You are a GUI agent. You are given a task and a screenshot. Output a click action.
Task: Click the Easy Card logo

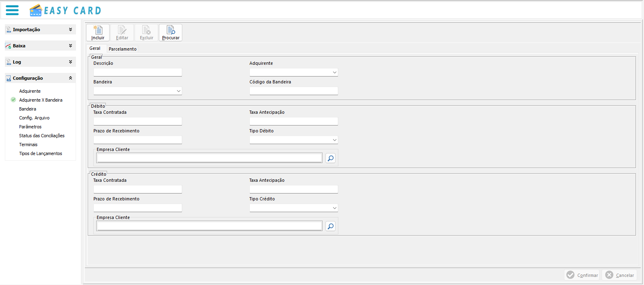click(x=65, y=11)
